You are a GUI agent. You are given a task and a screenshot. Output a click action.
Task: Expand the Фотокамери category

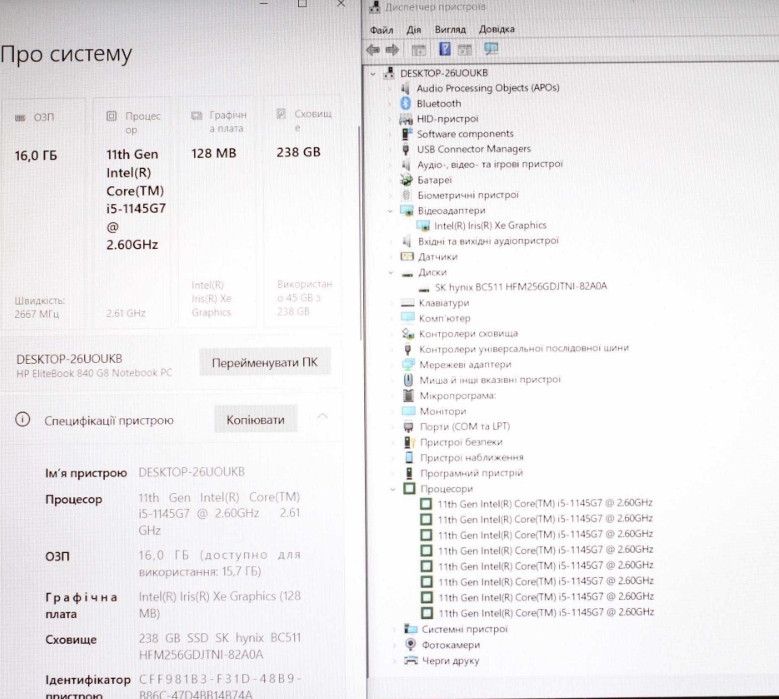pyautogui.click(x=395, y=645)
